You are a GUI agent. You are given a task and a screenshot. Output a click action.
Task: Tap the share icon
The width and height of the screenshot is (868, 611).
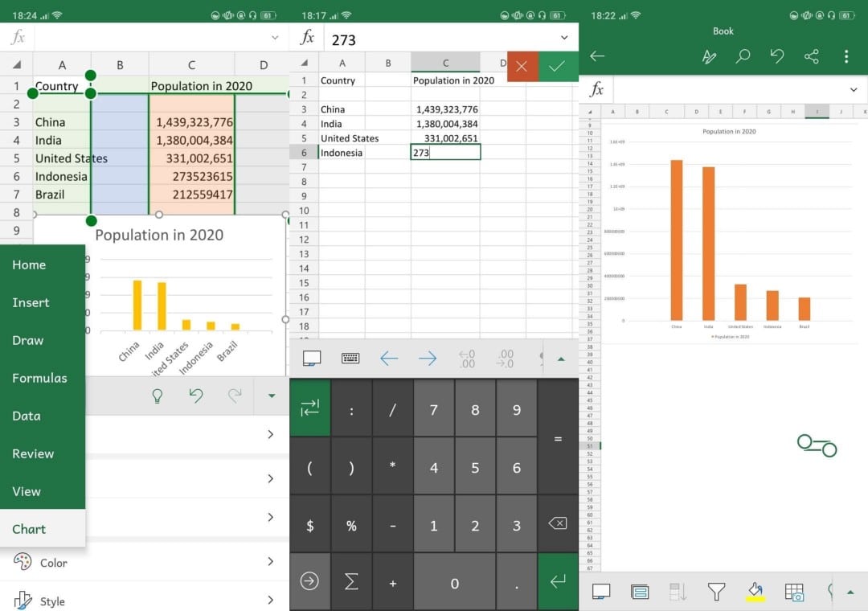pos(812,56)
